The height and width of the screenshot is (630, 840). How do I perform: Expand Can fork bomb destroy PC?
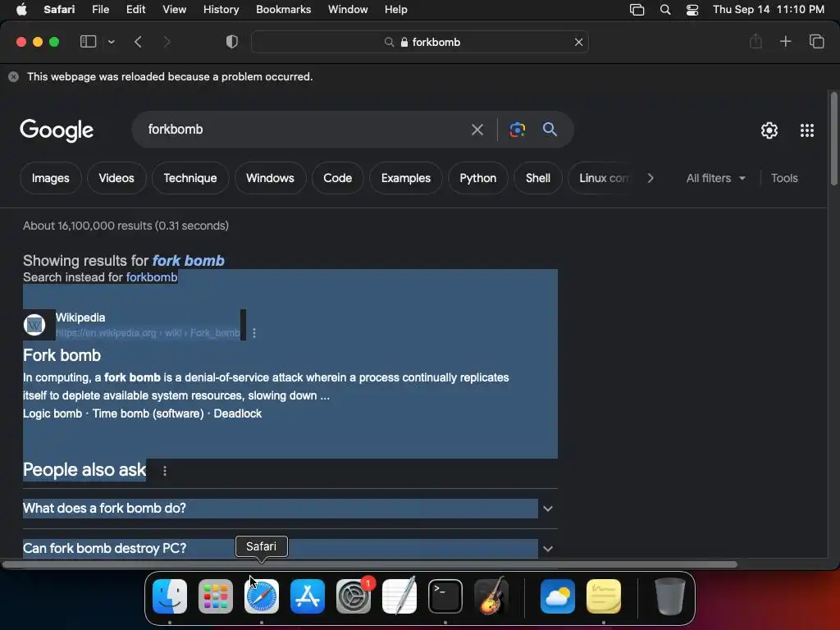[290, 549]
